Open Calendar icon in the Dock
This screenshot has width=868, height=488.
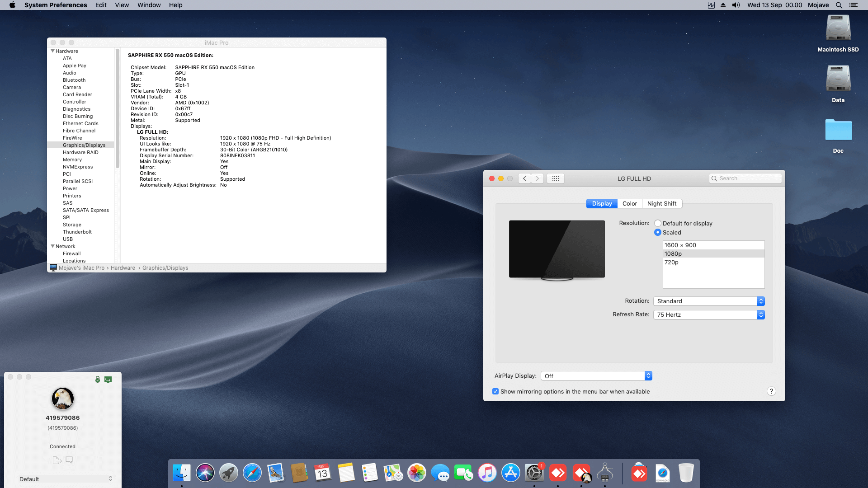pos(323,473)
